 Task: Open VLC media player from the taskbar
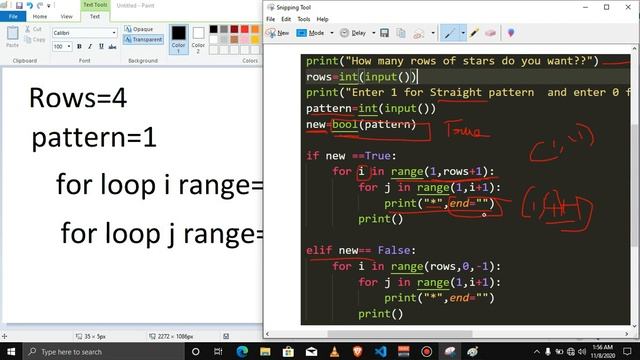click(x=334, y=351)
